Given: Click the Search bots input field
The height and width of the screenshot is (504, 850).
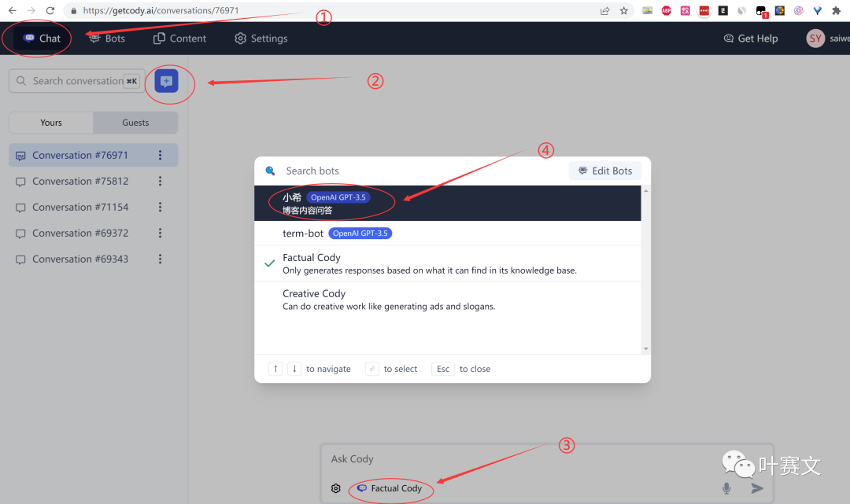Looking at the screenshot, I should pos(417,171).
